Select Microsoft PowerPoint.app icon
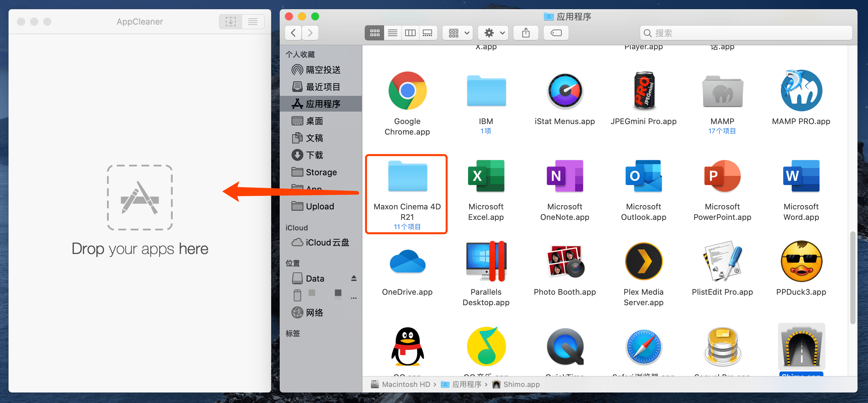Screen dimensions: 868x403 tap(722, 176)
